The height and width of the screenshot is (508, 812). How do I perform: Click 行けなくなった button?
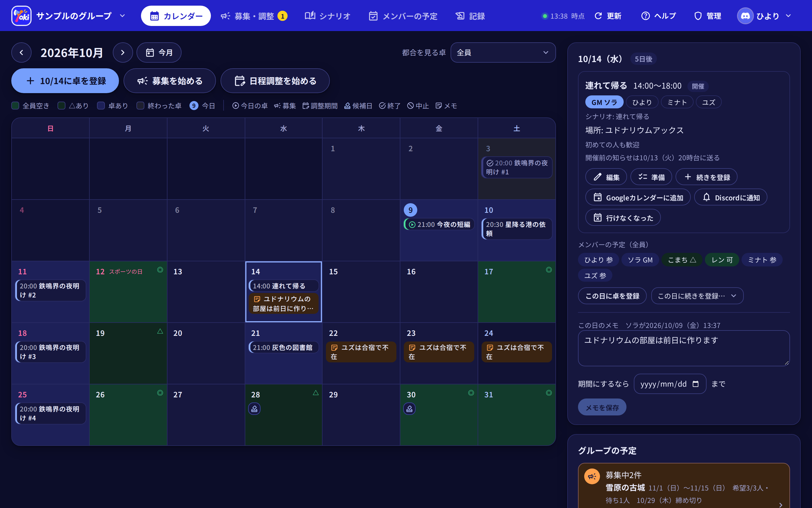[x=623, y=218]
